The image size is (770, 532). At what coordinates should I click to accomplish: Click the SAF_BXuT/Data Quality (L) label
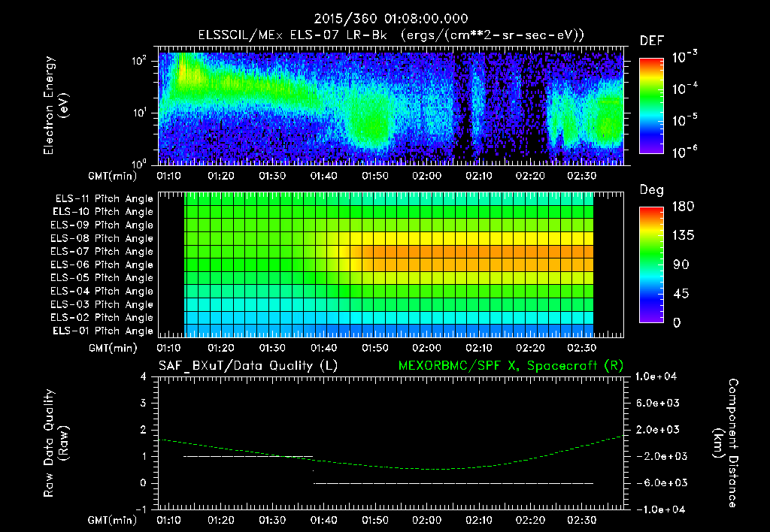coord(248,366)
